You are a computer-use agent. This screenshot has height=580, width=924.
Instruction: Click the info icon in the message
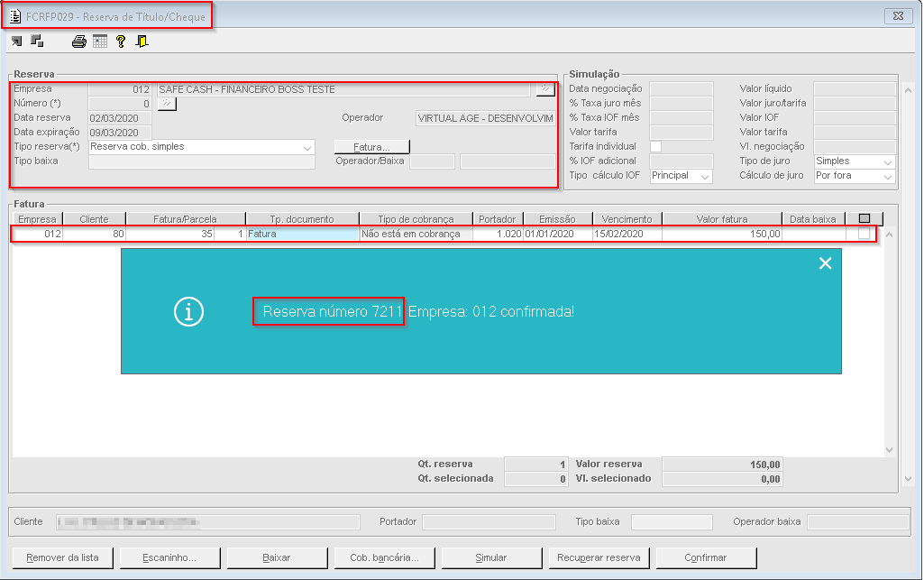click(x=188, y=312)
